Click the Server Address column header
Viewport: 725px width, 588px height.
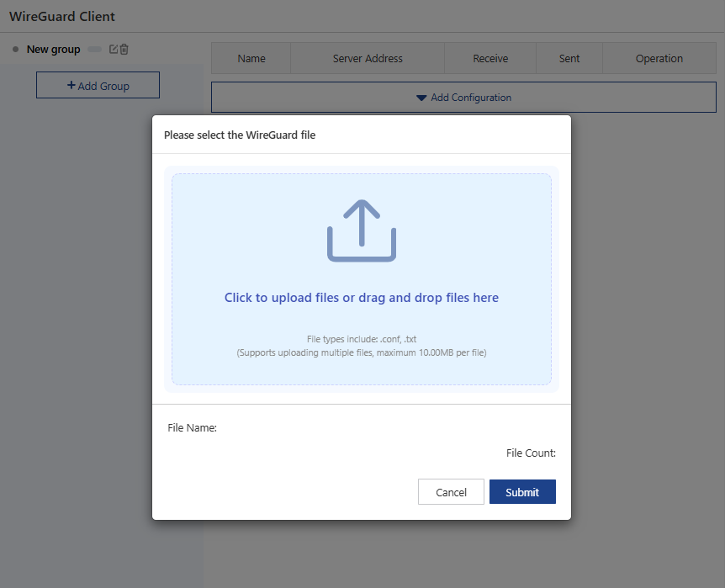click(368, 59)
